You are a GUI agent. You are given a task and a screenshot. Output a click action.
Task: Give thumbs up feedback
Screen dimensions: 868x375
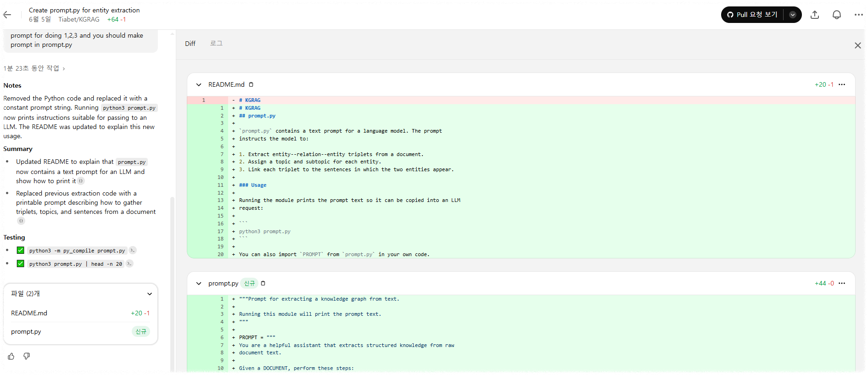[x=11, y=356]
